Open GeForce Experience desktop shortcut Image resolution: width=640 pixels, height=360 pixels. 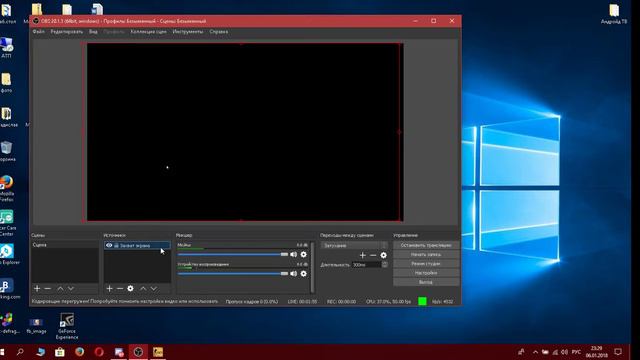(x=67, y=326)
